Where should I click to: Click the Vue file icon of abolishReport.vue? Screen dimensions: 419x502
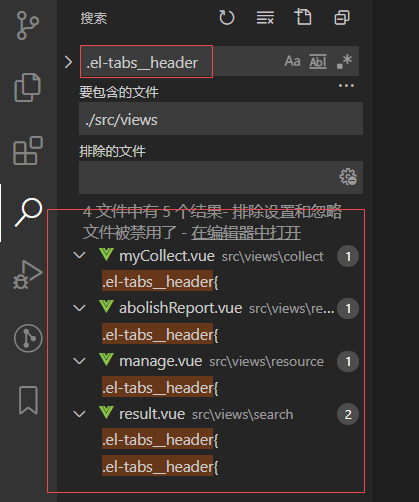(x=106, y=307)
